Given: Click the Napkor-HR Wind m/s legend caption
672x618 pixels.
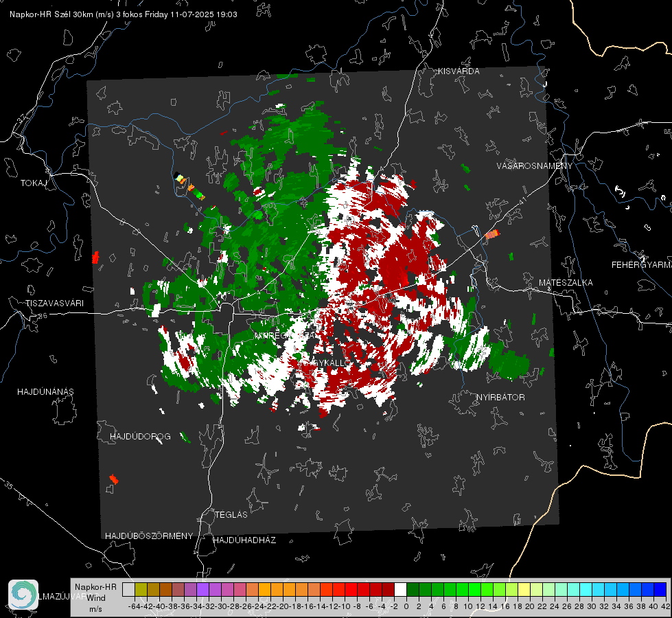Looking at the screenshot, I should 95,598.
